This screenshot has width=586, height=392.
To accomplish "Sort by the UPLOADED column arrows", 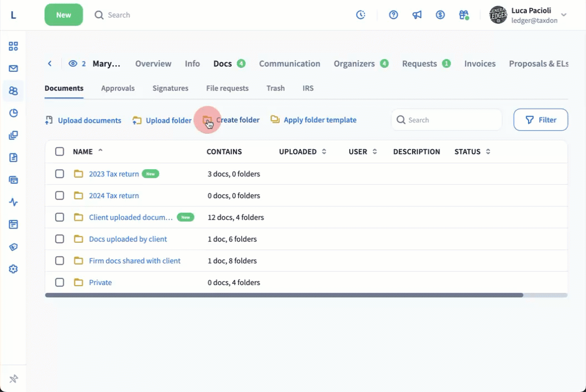I will point(324,151).
